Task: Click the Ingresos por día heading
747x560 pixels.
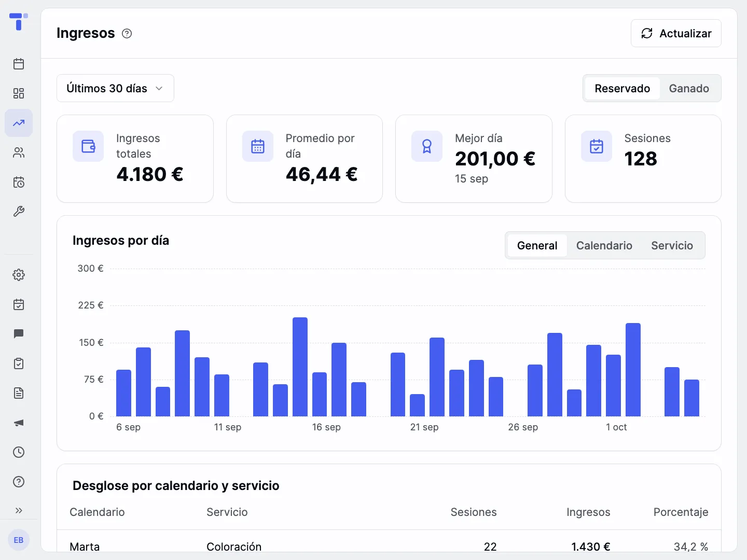Action: tap(121, 241)
